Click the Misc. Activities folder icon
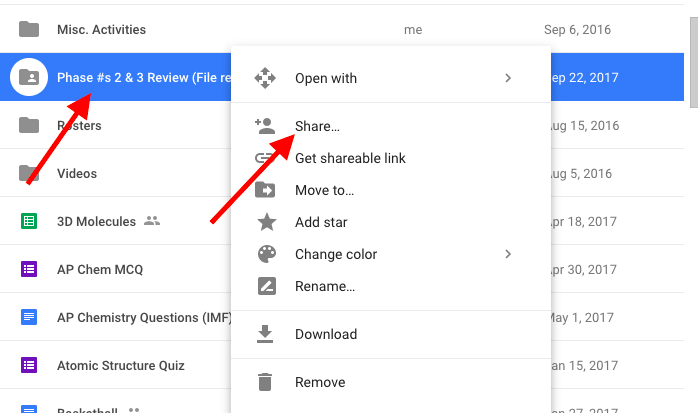Image resolution: width=698 pixels, height=413 pixels. (29, 29)
